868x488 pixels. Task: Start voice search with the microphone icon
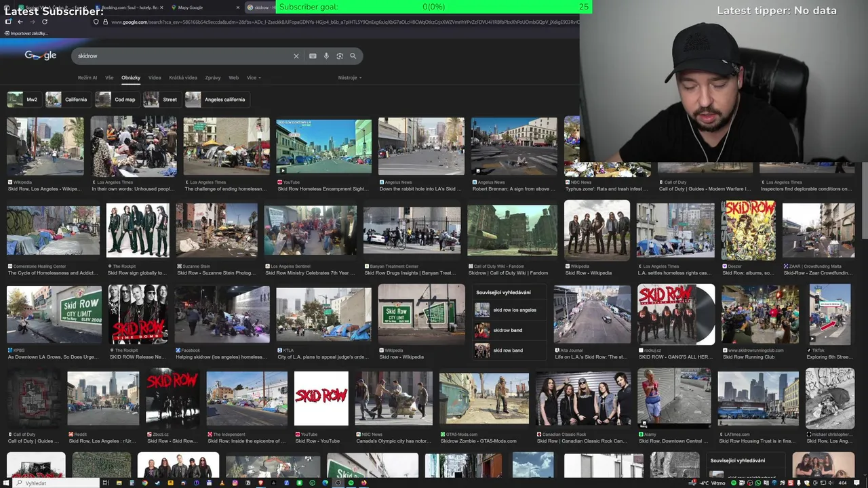tap(326, 56)
